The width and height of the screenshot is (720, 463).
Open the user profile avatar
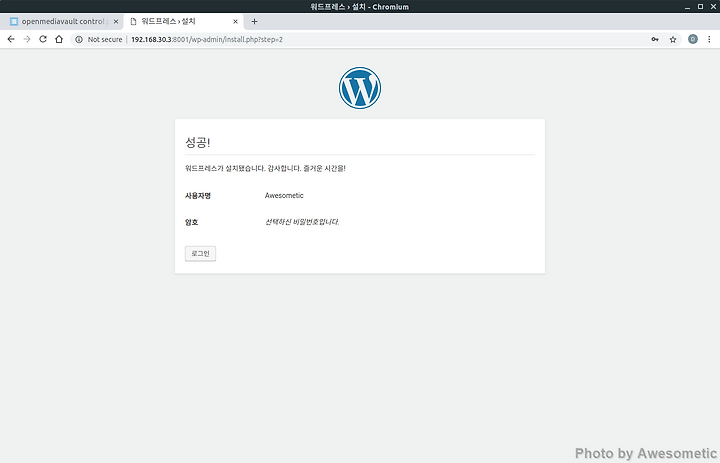tap(692, 40)
